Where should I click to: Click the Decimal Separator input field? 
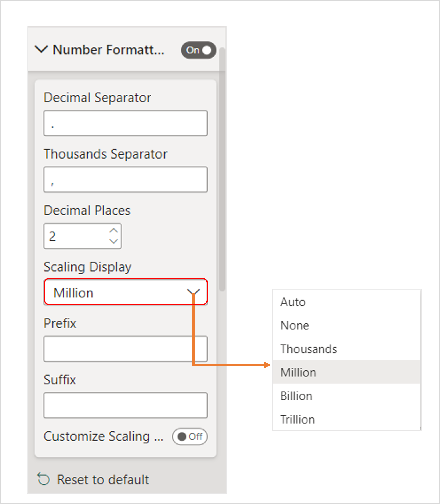click(x=125, y=123)
